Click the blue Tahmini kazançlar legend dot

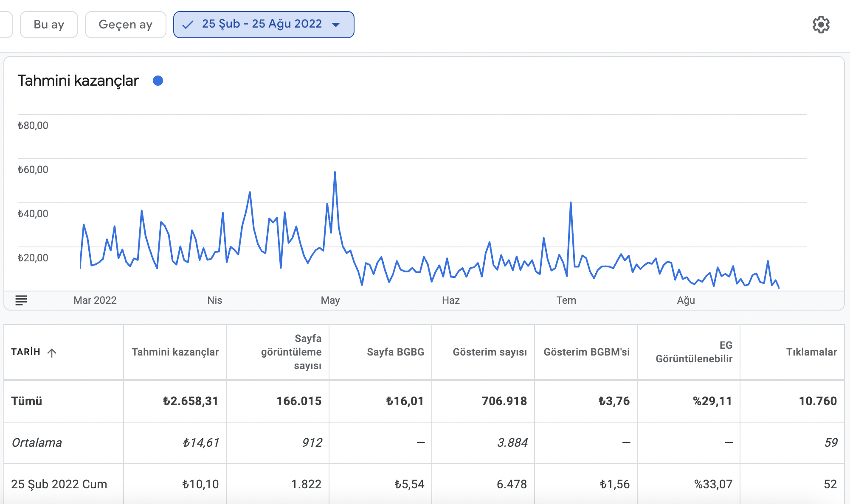(158, 81)
